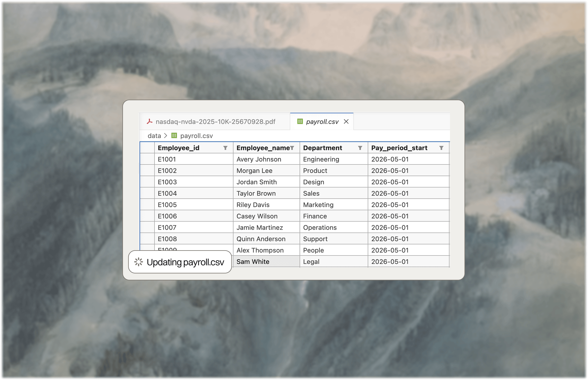The height and width of the screenshot is (380, 588).
Task: Click cell E1004
Action: click(194, 193)
